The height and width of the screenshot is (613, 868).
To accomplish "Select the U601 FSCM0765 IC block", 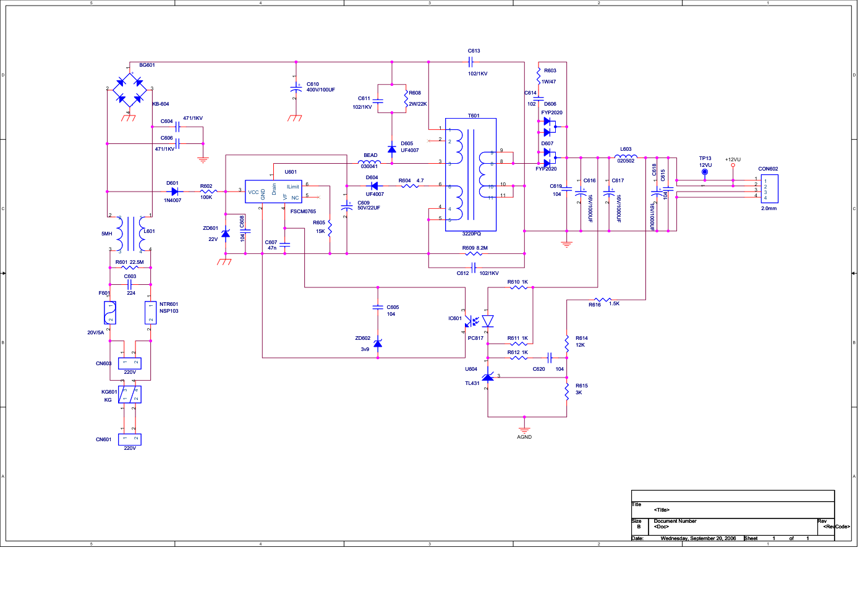I will coord(273,192).
